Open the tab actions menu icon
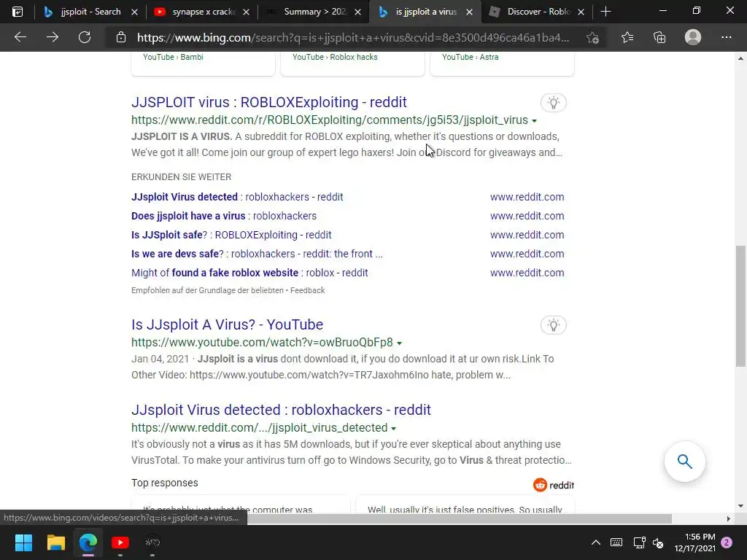Viewport: 747px width, 560px height. (x=18, y=12)
